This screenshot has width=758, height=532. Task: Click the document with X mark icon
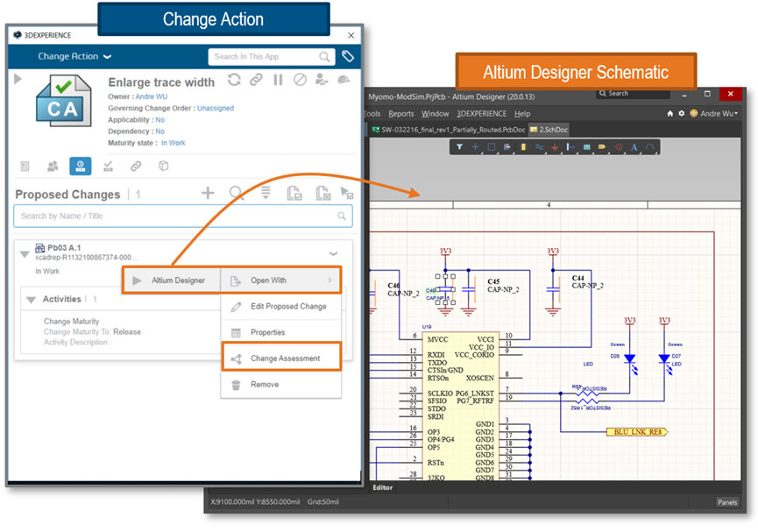pyautogui.click(x=323, y=193)
